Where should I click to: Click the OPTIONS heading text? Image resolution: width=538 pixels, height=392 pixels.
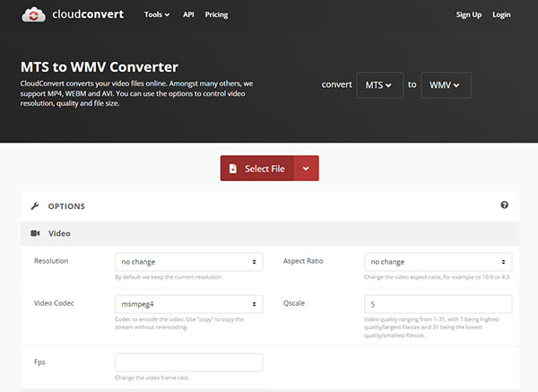(66, 206)
